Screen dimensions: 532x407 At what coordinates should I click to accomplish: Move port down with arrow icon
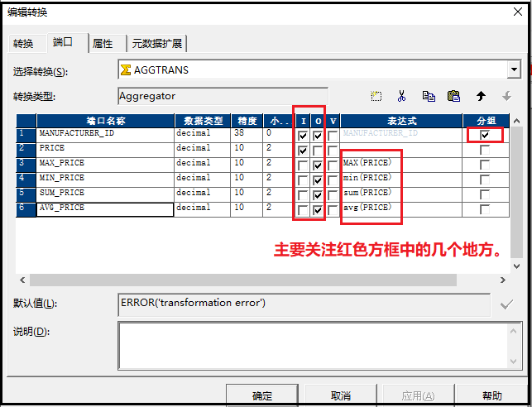coord(507,96)
